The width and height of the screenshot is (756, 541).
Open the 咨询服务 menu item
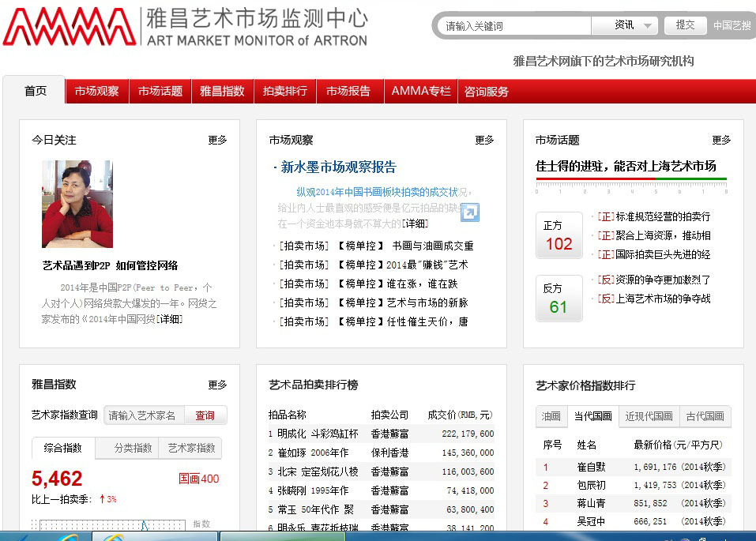tap(487, 92)
